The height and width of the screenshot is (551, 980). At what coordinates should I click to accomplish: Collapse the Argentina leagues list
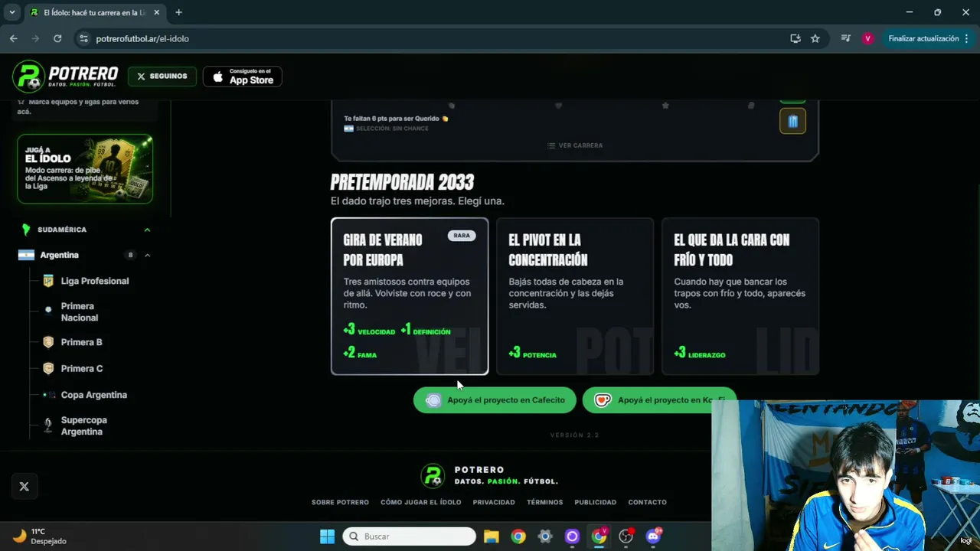tap(147, 255)
